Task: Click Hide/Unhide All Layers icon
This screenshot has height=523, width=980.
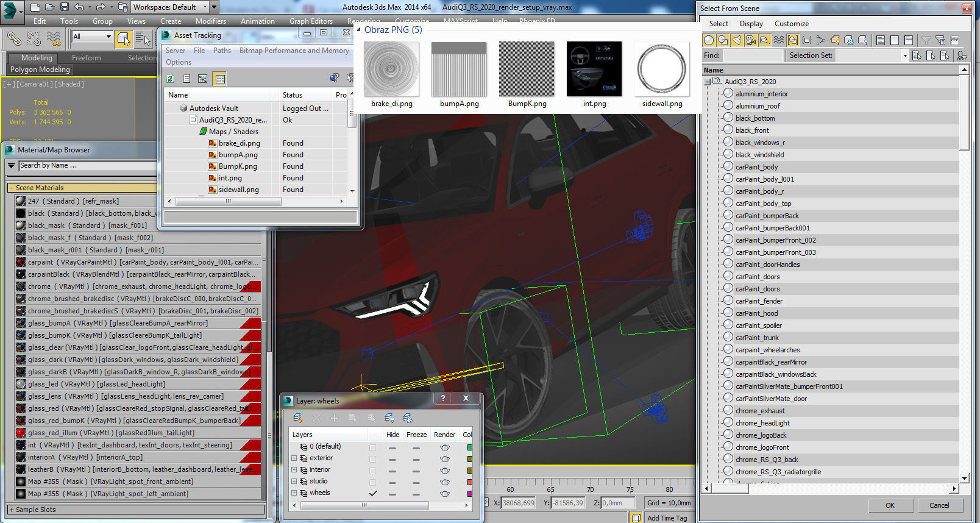Action: (x=389, y=418)
